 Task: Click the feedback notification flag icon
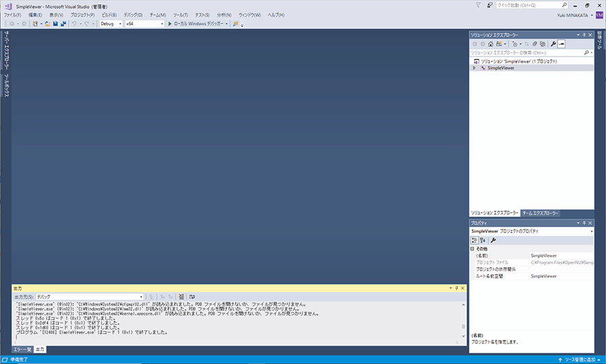478,5
